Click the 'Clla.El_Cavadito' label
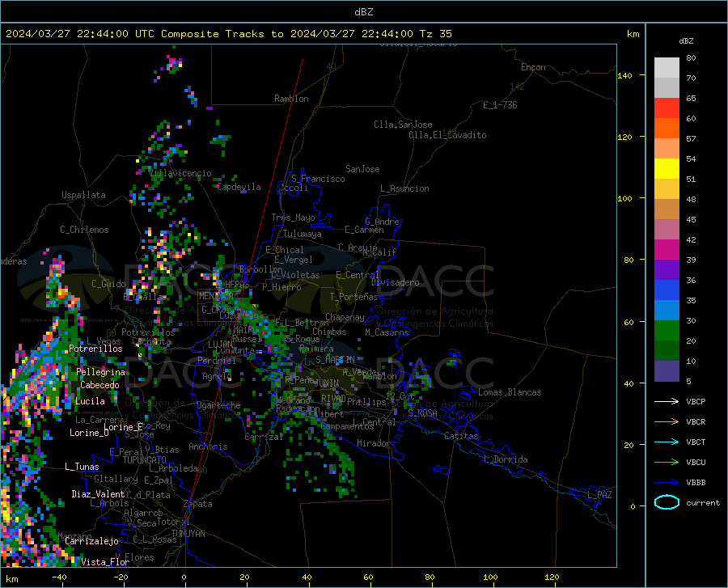 click(x=447, y=135)
